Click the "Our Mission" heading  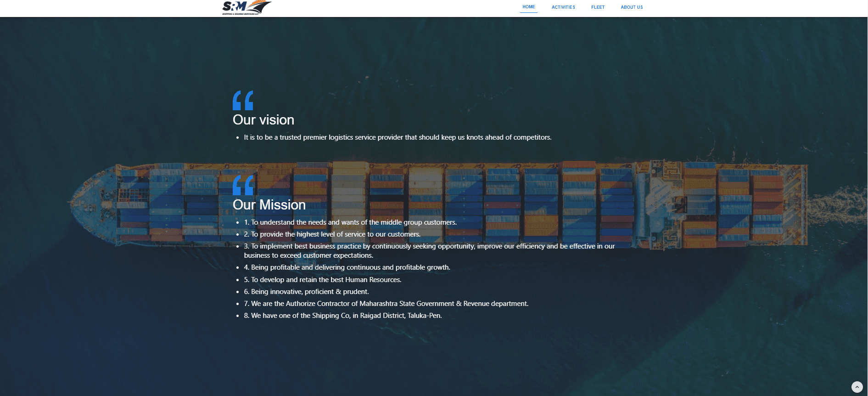269,205
